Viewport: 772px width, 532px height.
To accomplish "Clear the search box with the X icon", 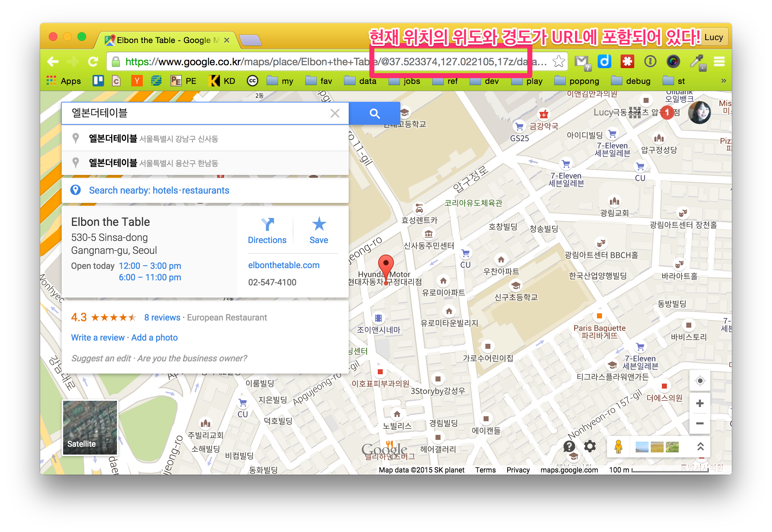I will (x=335, y=114).
